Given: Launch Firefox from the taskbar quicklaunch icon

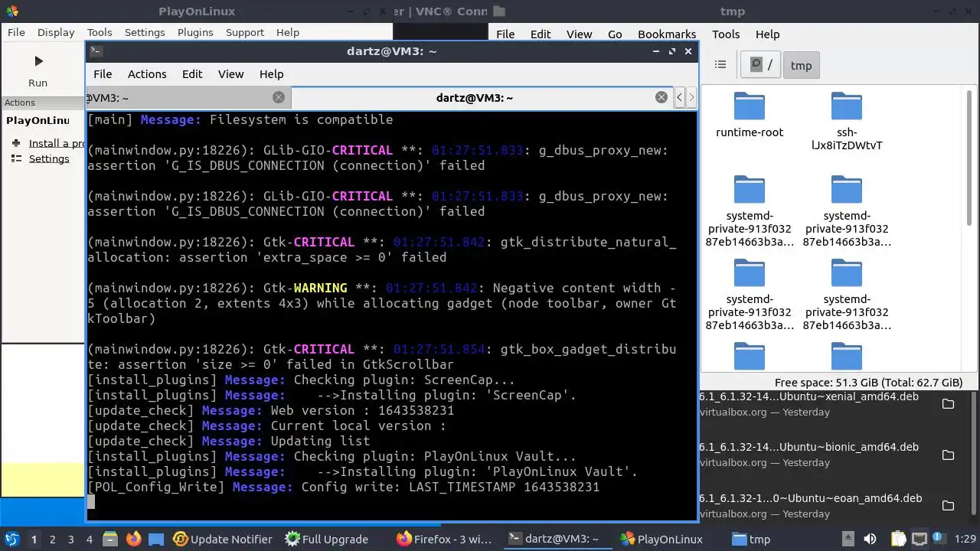Looking at the screenshot, I should click(133, 539).
